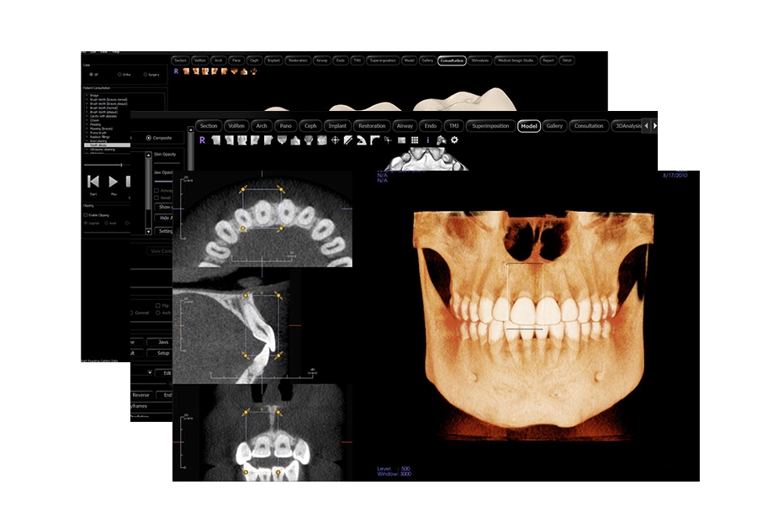
Task: Jump to Start with skip-back icon
Action: coord(93,182)
